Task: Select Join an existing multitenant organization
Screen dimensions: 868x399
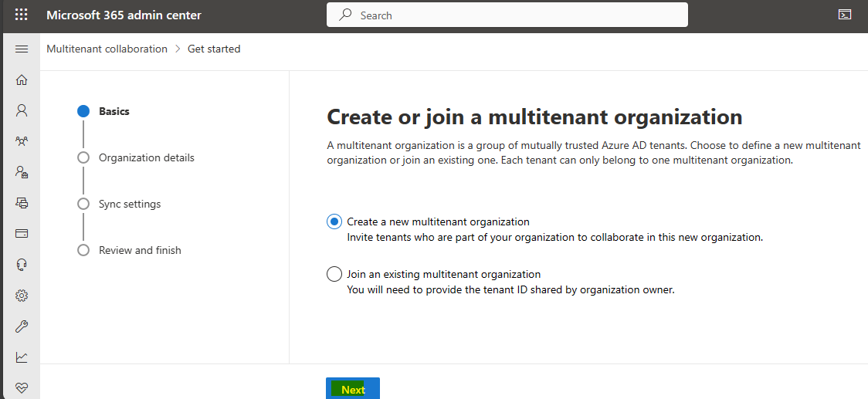Action: [433, 274]
